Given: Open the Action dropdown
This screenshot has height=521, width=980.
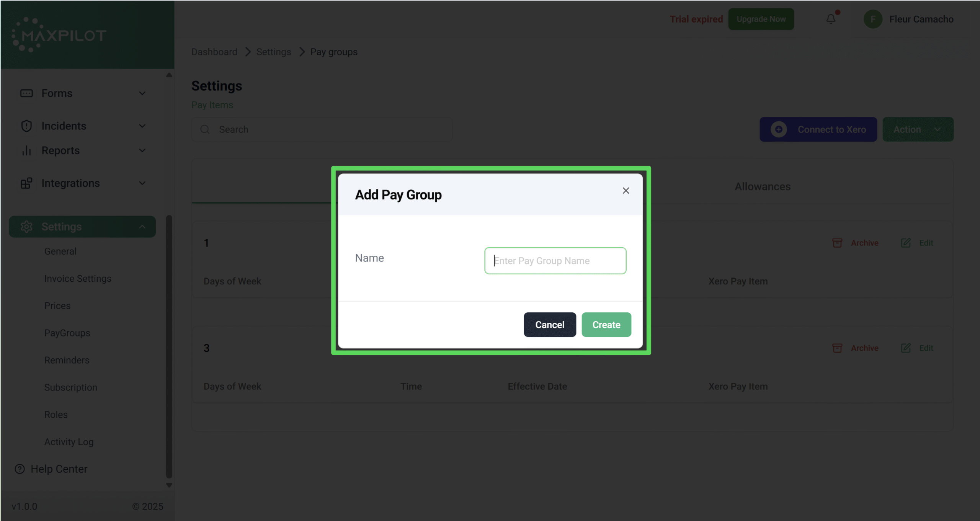Looking at the screenshot, I should (x=917, y=129).
